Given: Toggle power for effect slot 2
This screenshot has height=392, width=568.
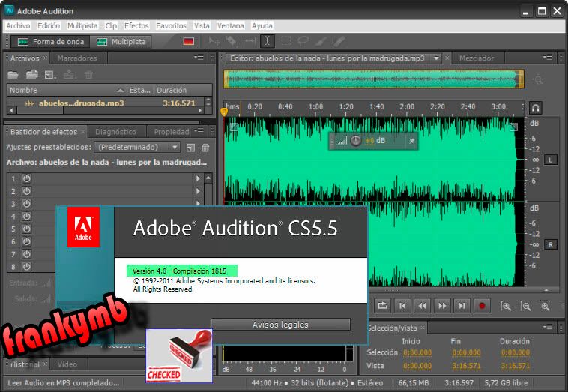Looking at the screenshot, I should [26, 191].
